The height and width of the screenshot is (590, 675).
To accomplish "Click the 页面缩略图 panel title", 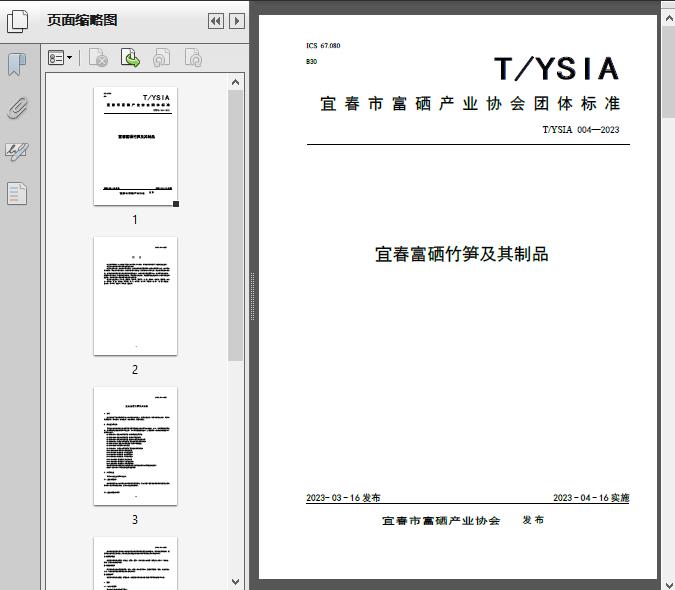I will coord(82,20).
